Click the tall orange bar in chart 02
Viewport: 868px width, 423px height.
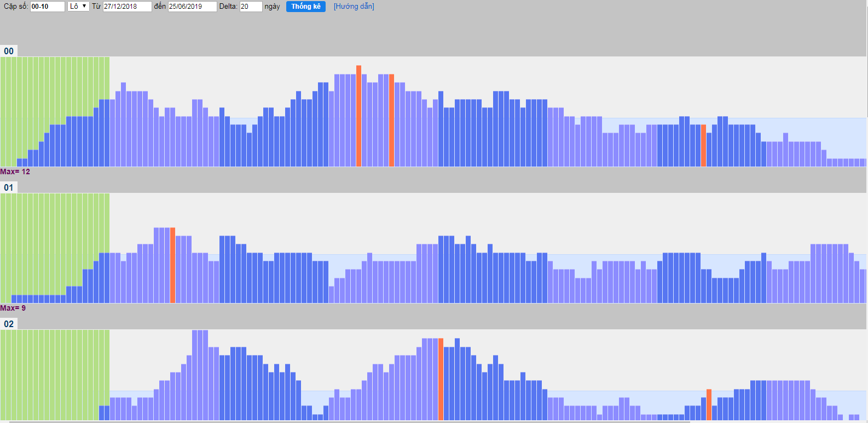pos(441,379)
